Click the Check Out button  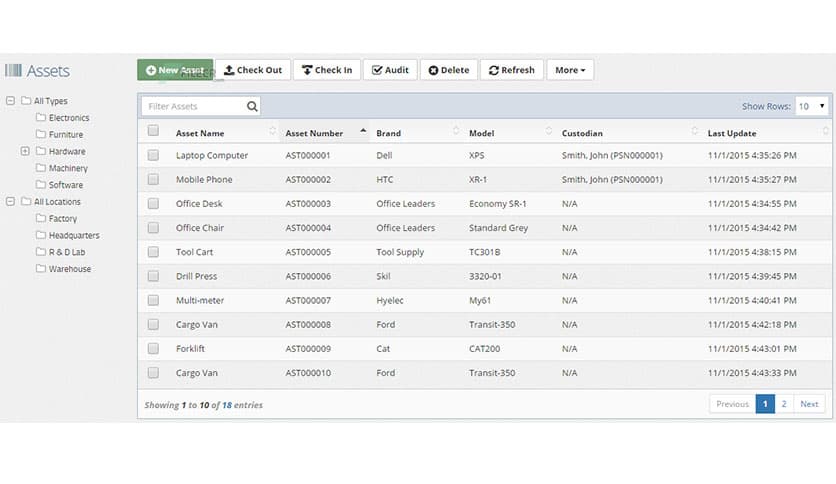click(x=253, y=70)
